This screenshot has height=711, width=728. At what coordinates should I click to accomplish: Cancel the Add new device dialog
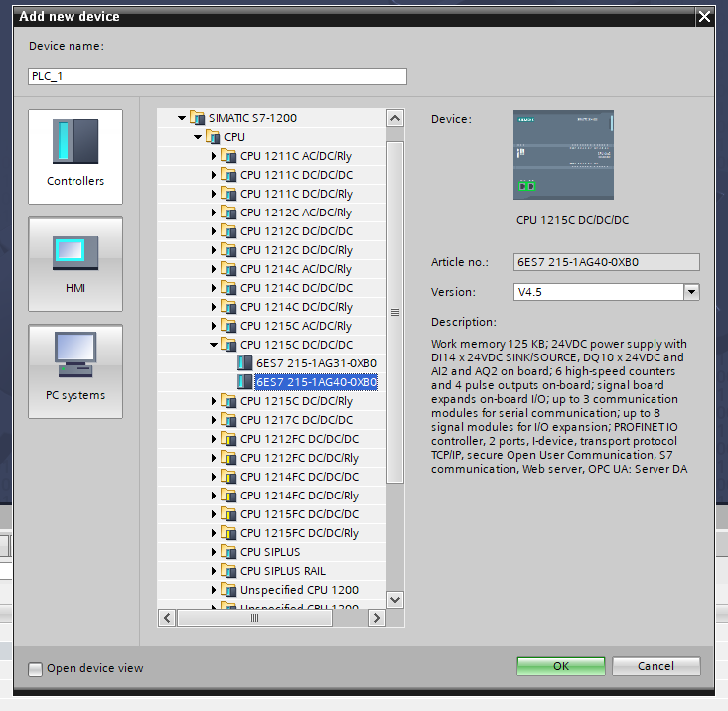tap(656, 666)
